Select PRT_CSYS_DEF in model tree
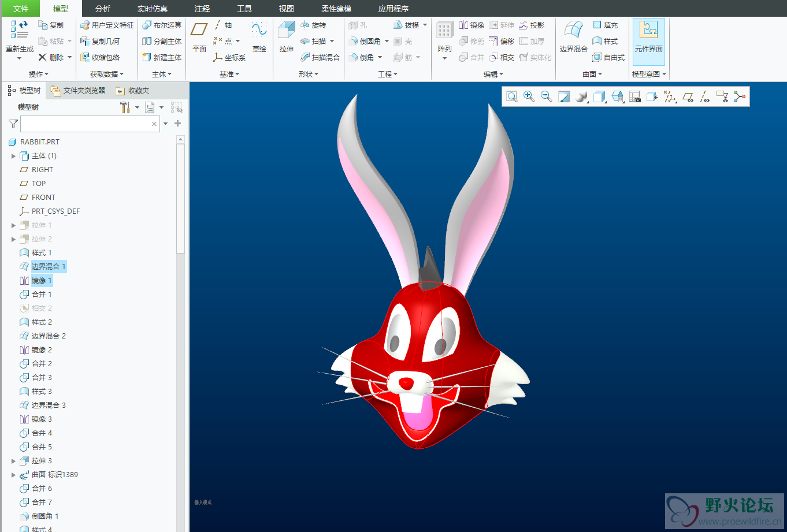The width and height of the screenshot is (787, 532). coord(55,211)
